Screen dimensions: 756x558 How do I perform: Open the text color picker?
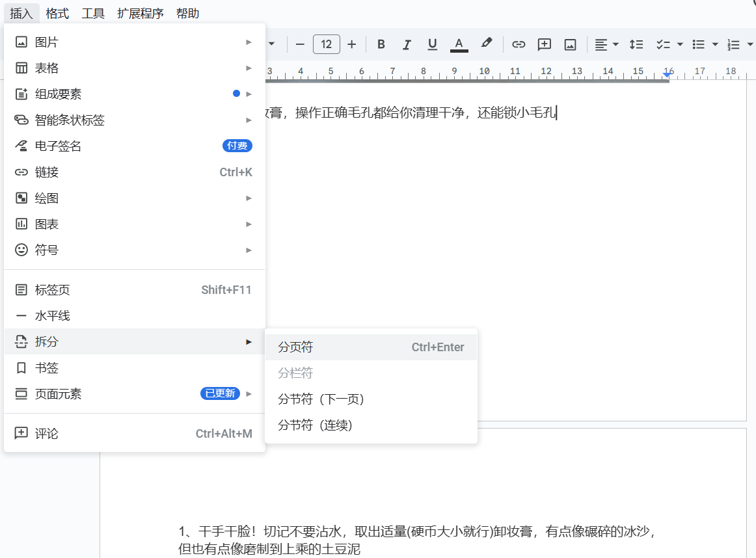459,44
